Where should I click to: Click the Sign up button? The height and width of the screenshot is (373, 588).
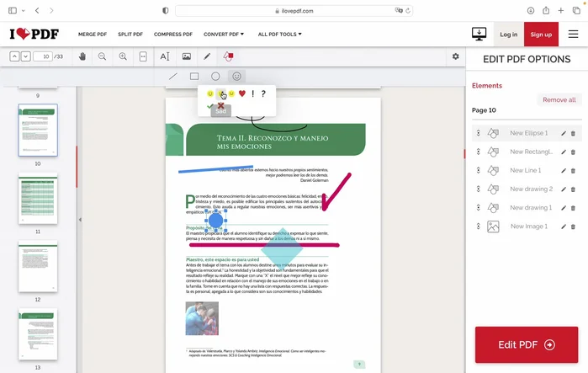point(541,35)
